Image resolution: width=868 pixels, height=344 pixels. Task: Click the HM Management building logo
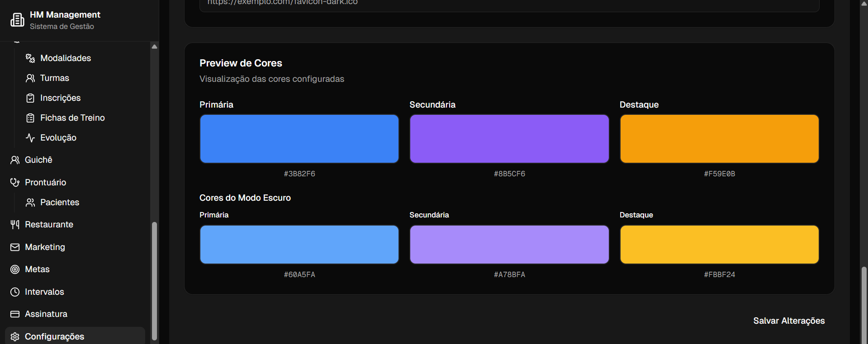pos(17,20)
